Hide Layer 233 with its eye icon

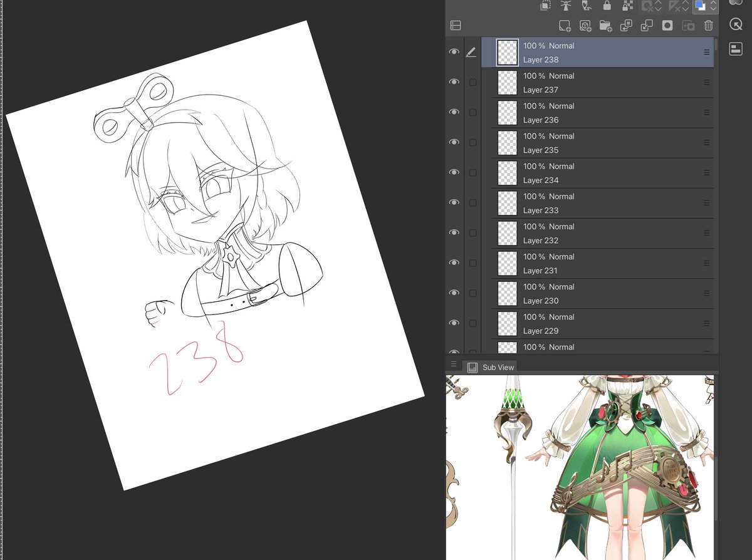click(454, 202)
